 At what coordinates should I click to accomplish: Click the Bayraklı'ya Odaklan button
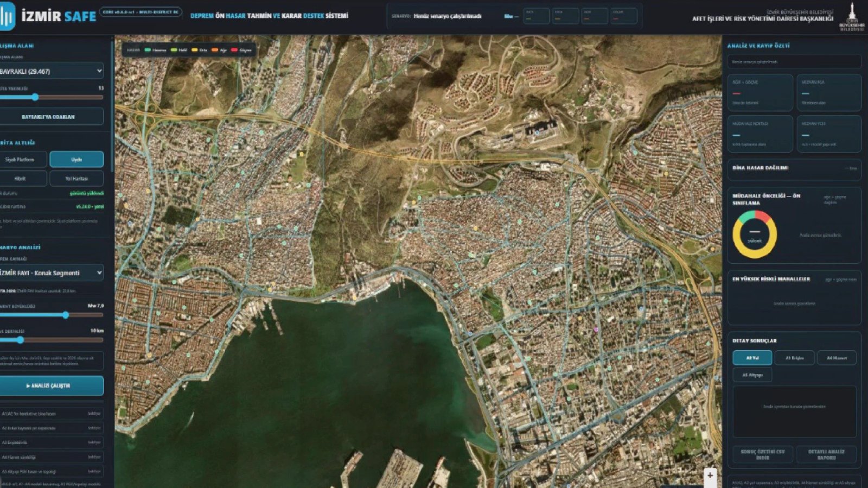(52, 117)
